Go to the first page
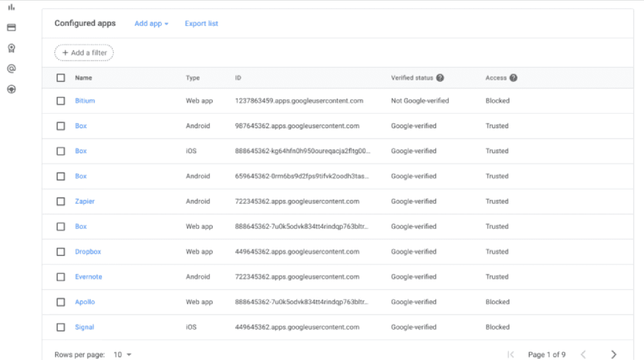The image size is (644, 360). coord(511,354)
